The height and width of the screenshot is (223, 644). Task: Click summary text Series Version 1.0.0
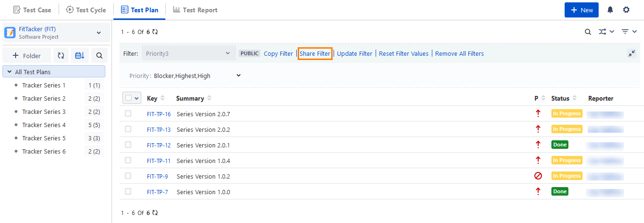(203, 192)
